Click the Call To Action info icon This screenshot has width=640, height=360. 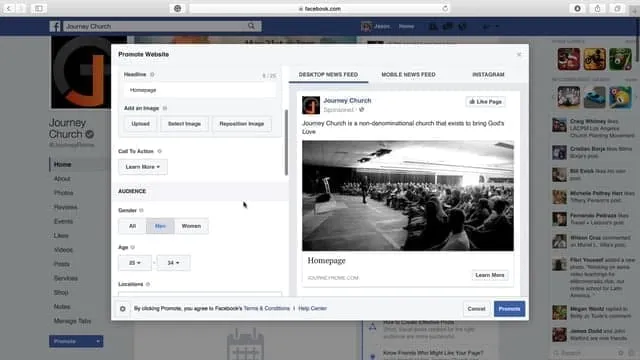(160, 151)
